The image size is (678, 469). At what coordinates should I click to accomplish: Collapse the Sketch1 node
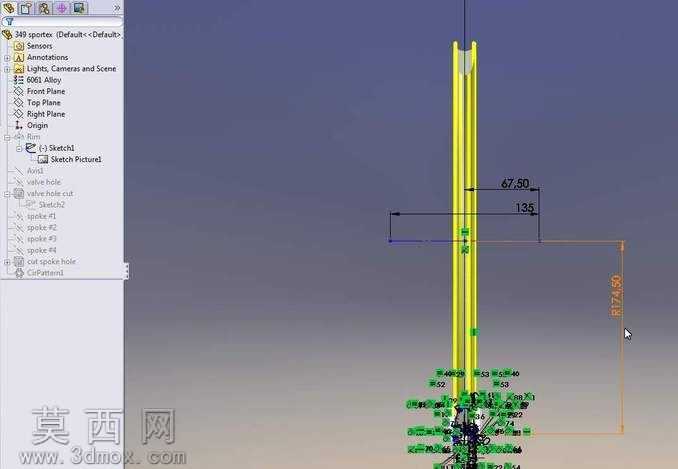(19, 148)
